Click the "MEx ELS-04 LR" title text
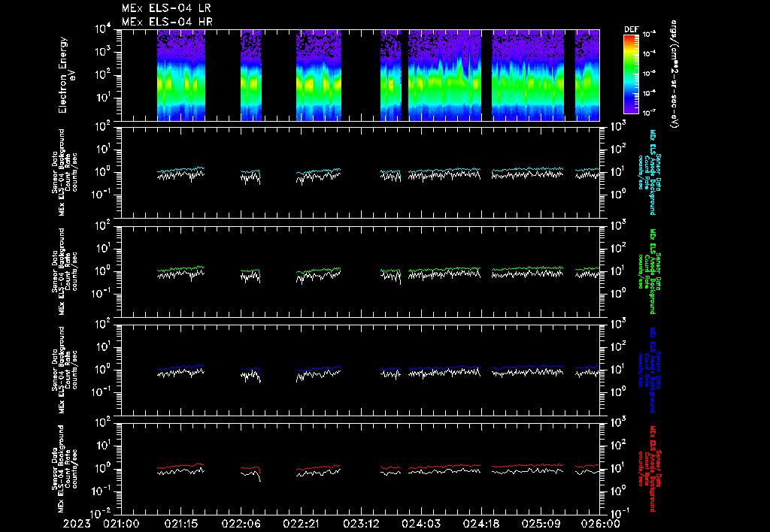770x532 pixels. (x=166, y=8)
